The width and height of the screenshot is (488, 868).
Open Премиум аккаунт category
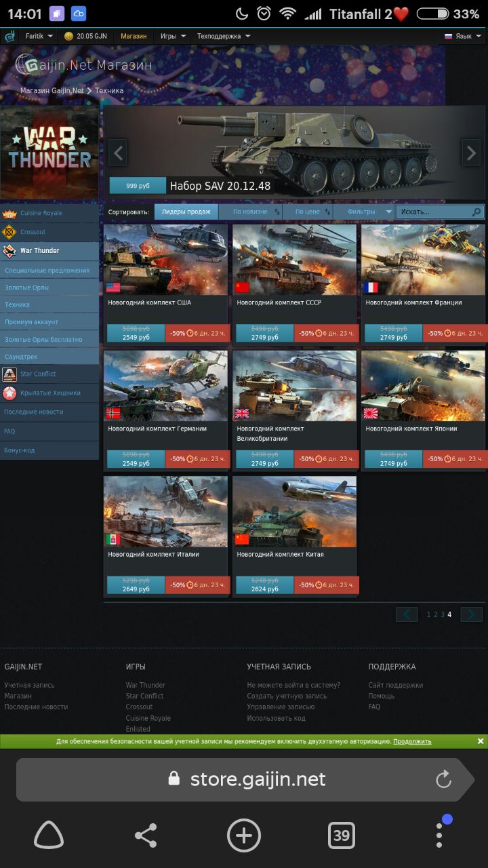click(49, 321)
